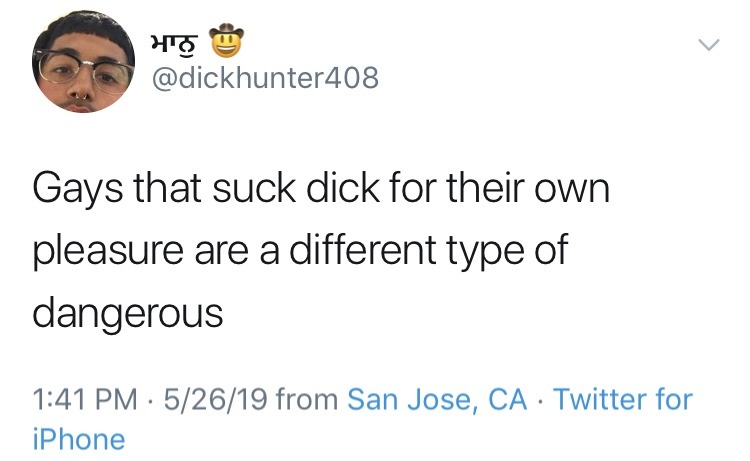750x461 pixels.
Task: Click the iPhone word in source link
Action: 79,439
